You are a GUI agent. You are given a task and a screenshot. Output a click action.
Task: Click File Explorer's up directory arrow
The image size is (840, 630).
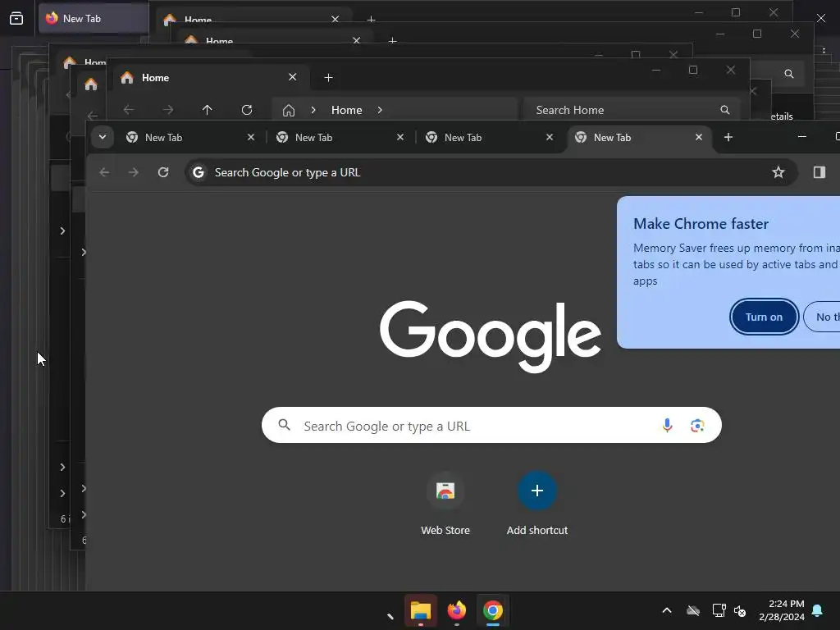coord(208,110)
